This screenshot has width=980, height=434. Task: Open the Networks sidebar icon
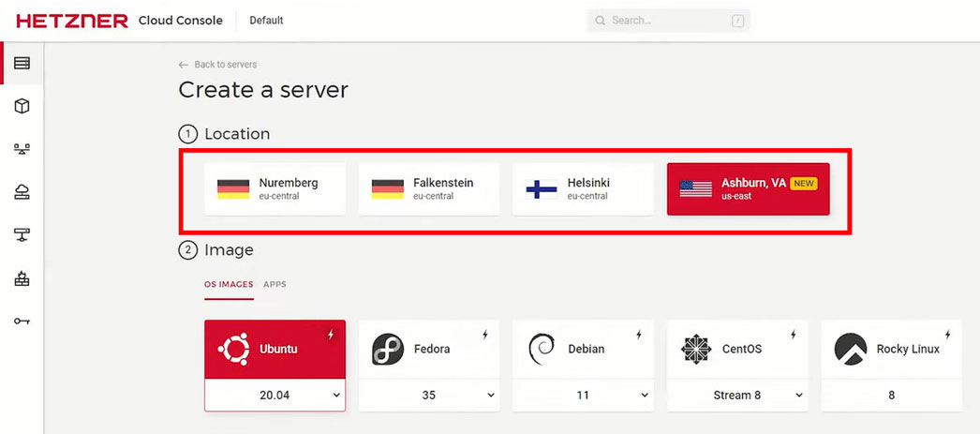[22, 234]
